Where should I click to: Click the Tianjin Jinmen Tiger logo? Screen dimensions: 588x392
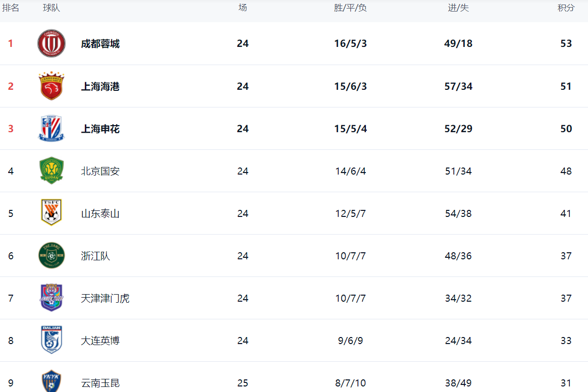tap(51, 298)
